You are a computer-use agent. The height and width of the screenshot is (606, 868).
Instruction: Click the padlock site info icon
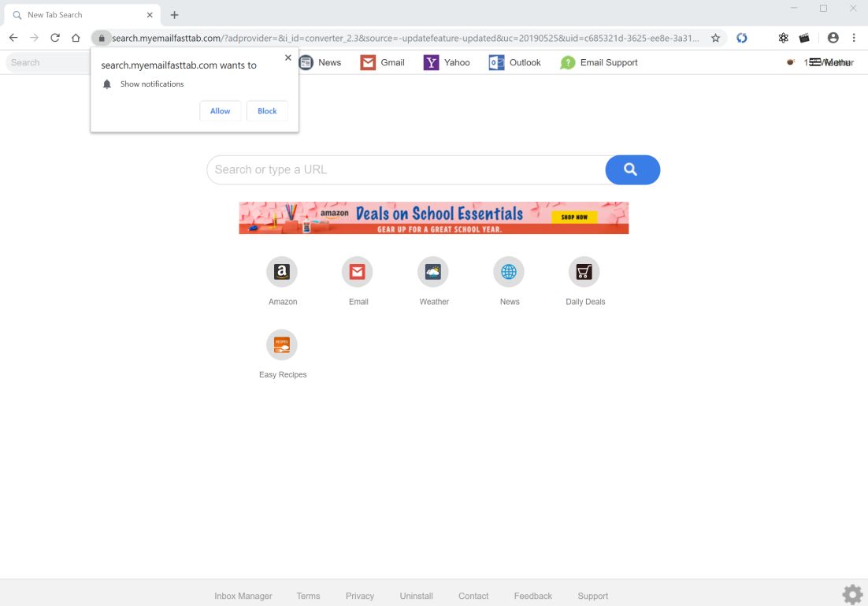pos(102,39)
